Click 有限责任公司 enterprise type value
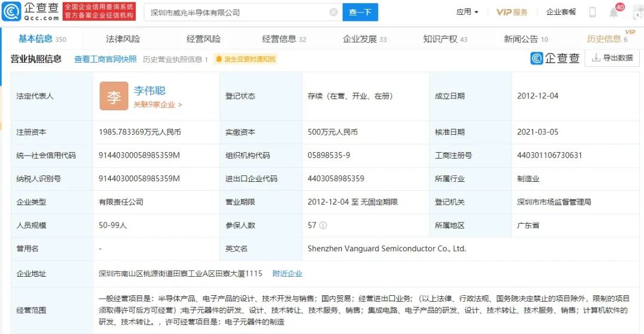Screen dimensions: 644x334 (x=121, y=202)
